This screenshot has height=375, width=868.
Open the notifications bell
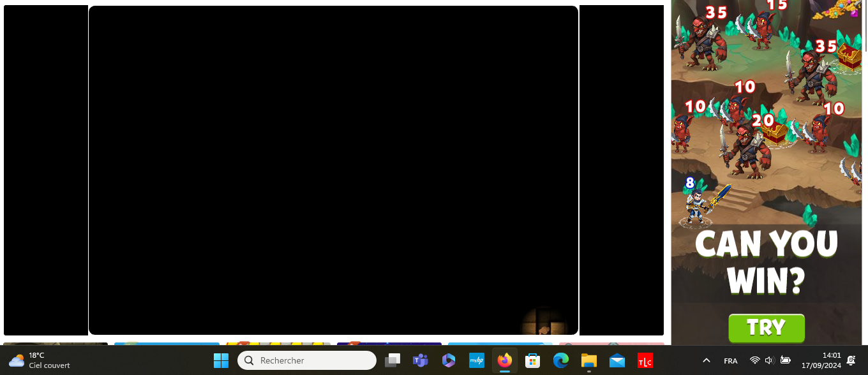pos(851,360)
